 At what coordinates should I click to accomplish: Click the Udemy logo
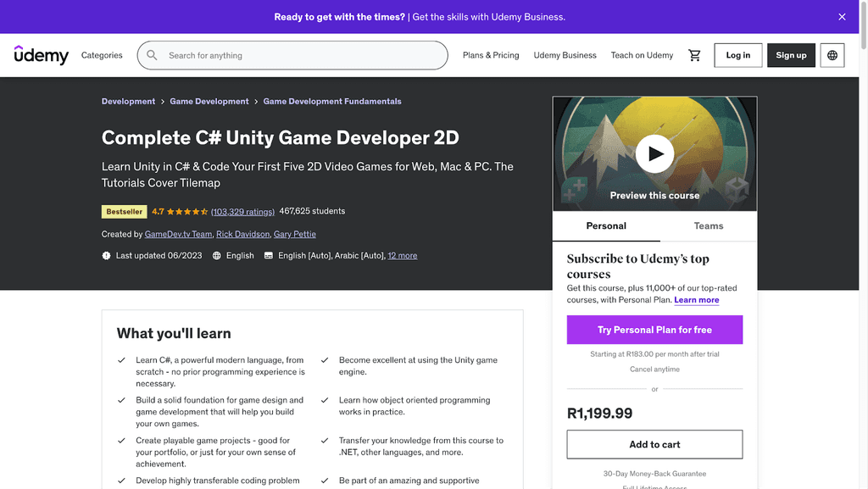click(42, 54)
